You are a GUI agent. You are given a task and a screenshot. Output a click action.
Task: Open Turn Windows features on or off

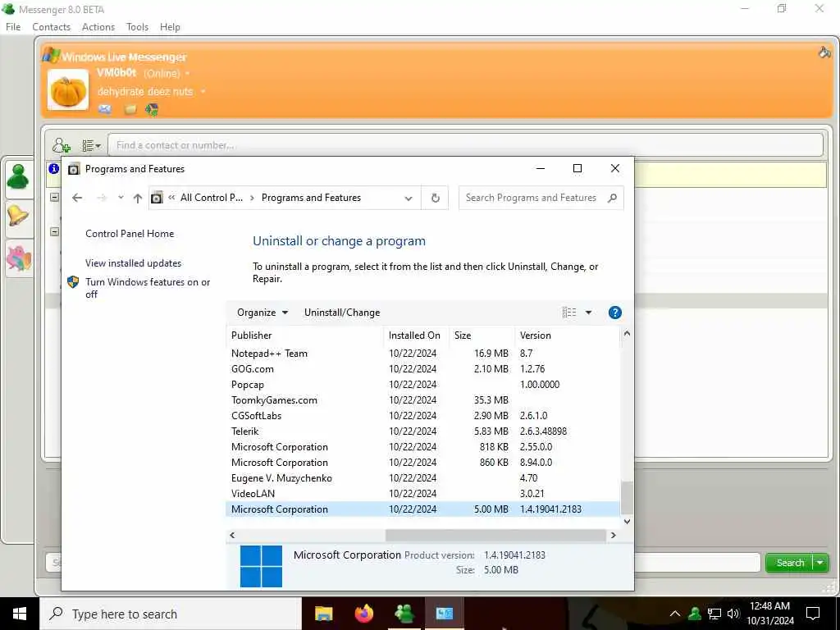(148, 288)
